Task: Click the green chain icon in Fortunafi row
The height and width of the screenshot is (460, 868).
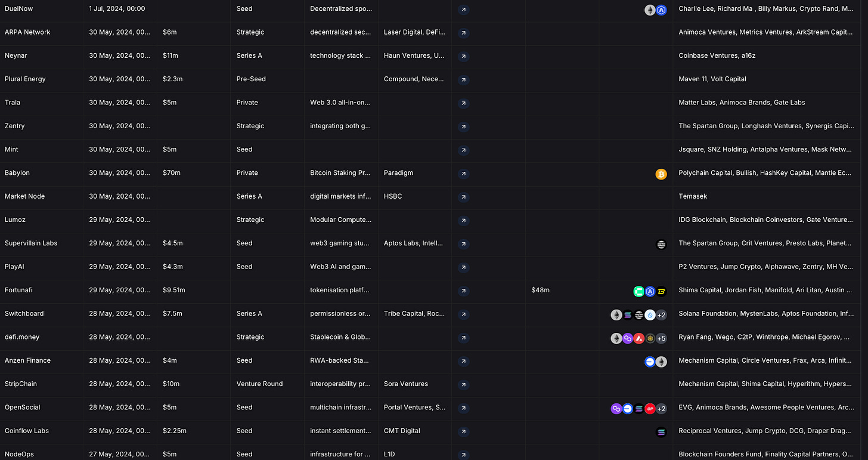Action: (638, 291)
